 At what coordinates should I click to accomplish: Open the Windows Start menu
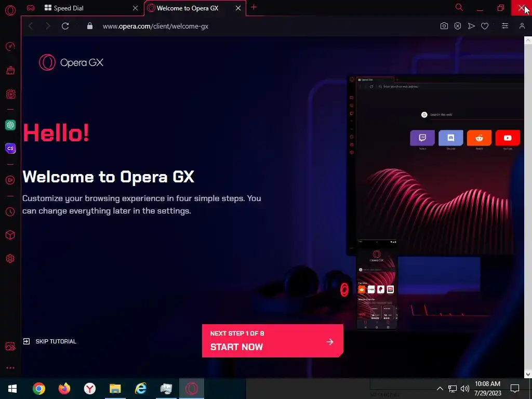[x=12, y=389]
